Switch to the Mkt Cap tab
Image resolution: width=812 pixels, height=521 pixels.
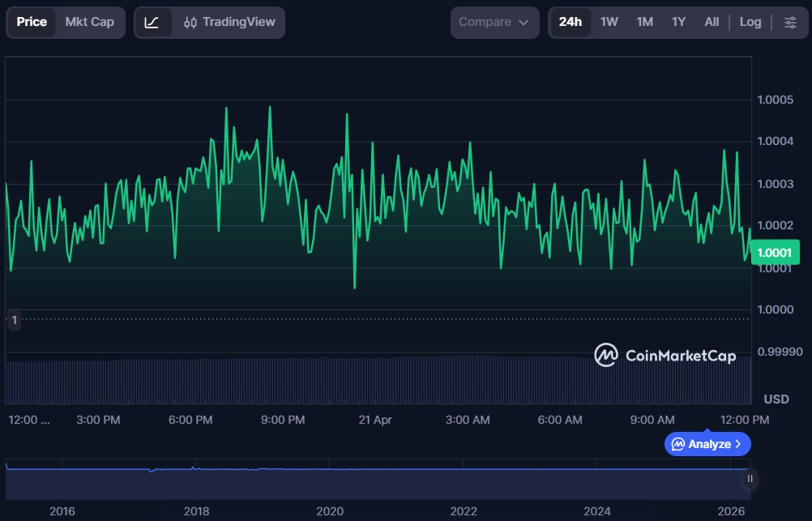[89, 22]
